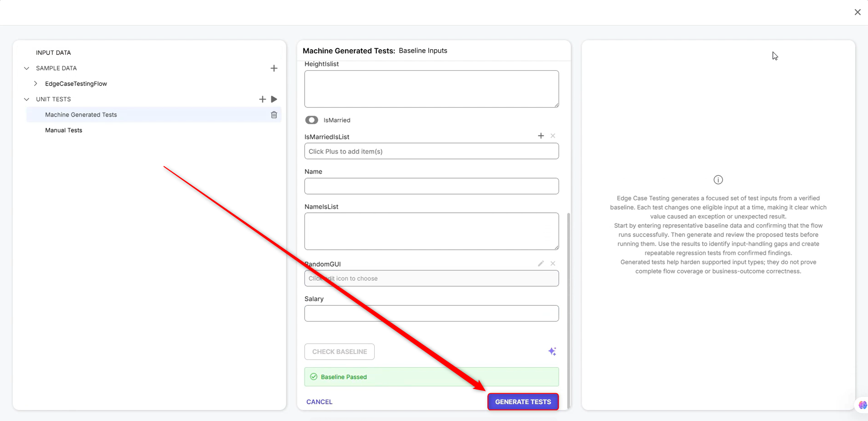
Task: Focus the IsMarriedIsList field
Action: click(432, 151)
